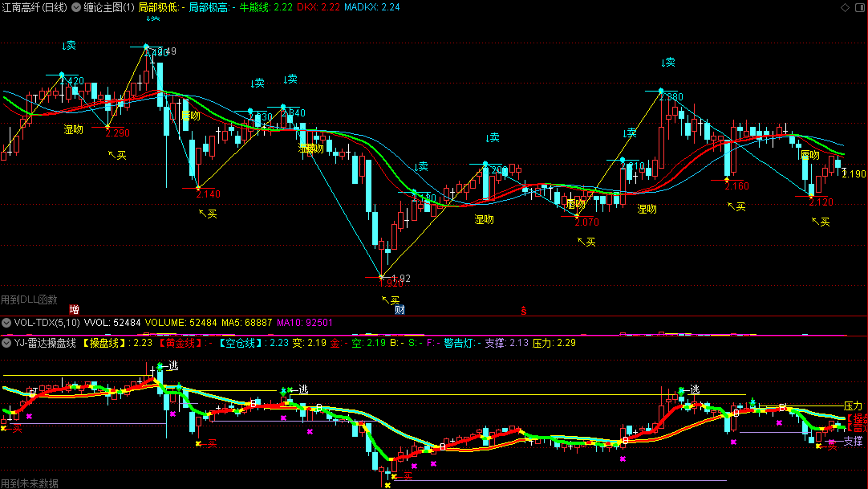Screen dimensions: 868x489
Task: Click the left diamond icon at top right
Action: (845, 7)
